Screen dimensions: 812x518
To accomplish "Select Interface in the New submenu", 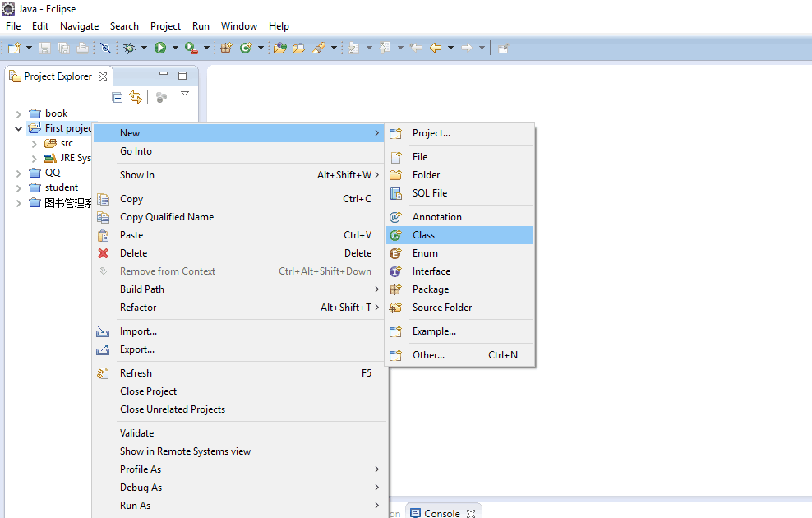I will [459, 271].
